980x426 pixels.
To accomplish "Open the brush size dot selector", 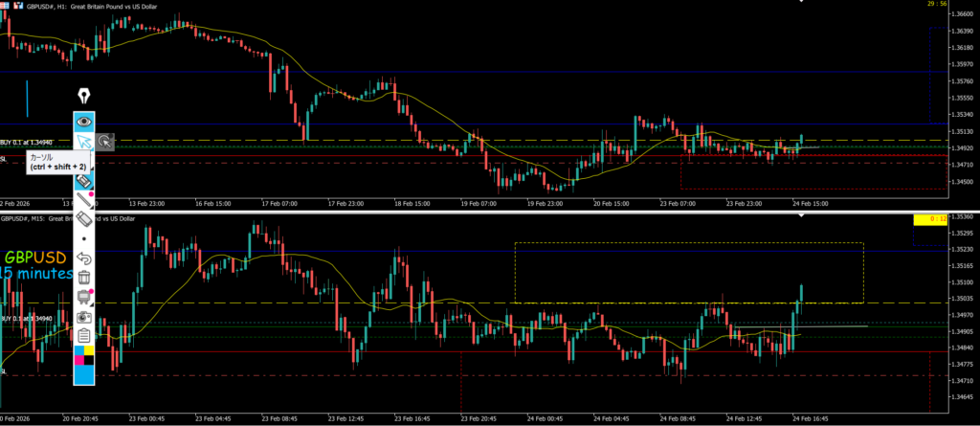I will [84, 238].
